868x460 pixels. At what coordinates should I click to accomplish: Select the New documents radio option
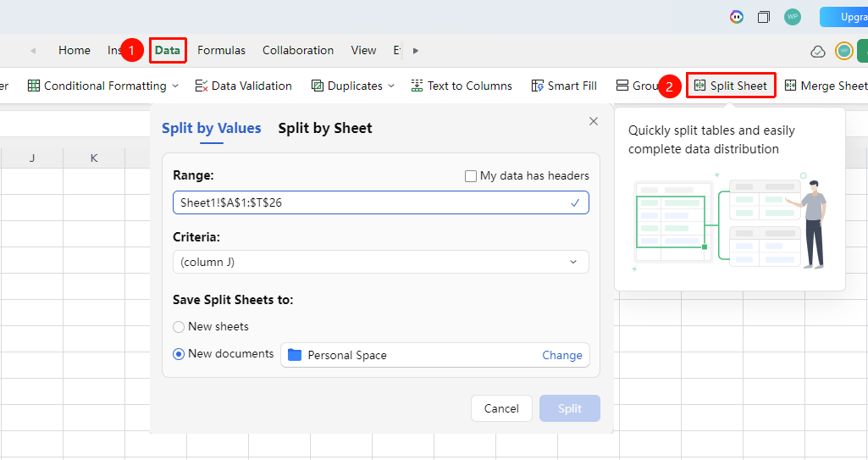tap(178, 354)
